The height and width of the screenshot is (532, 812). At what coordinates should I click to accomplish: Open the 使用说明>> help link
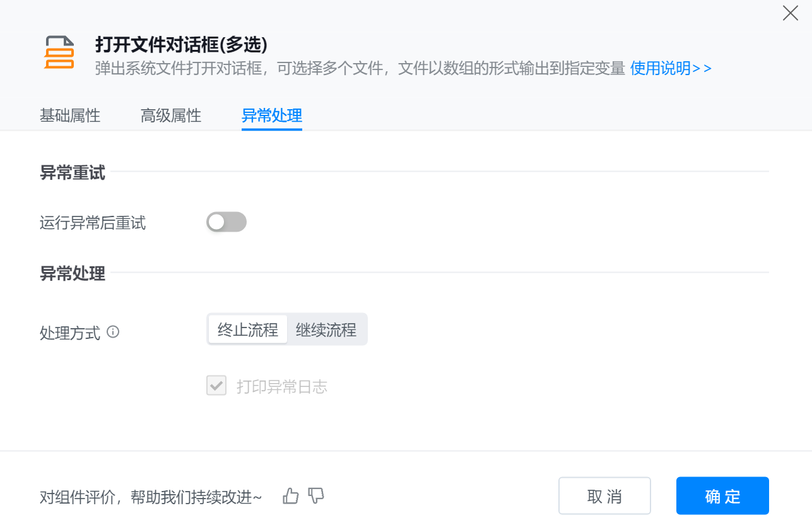671,68
